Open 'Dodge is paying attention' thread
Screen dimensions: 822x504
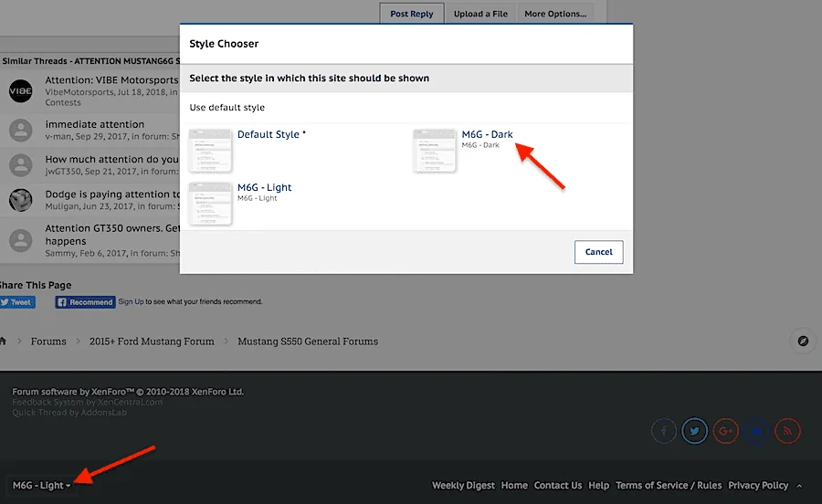(111, 194)
